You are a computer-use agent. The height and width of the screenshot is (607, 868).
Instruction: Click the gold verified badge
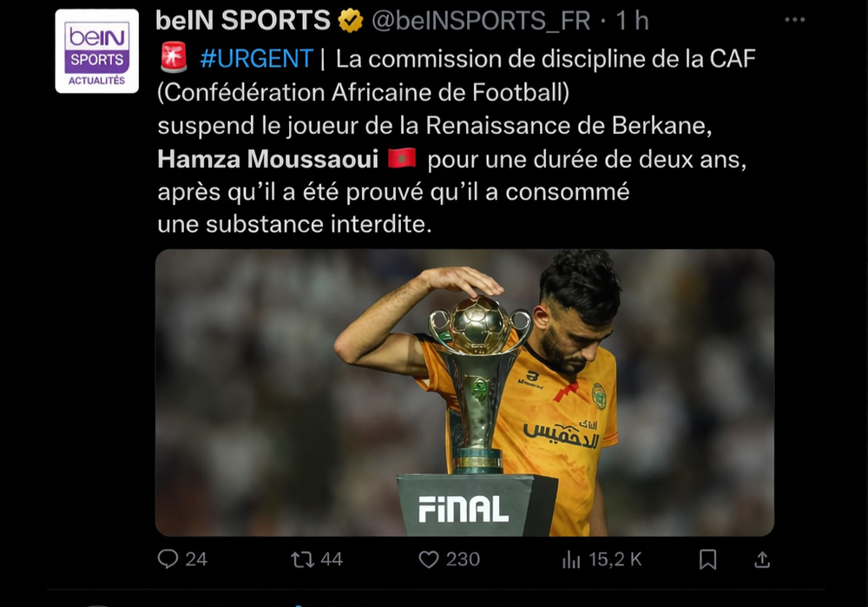351,21
